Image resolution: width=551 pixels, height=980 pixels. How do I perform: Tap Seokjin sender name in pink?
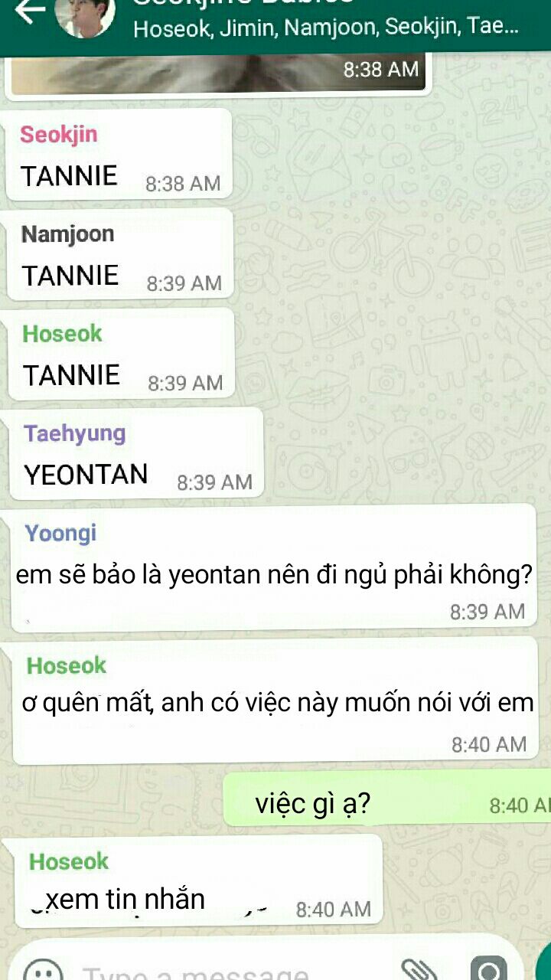(x=59, y=135)
